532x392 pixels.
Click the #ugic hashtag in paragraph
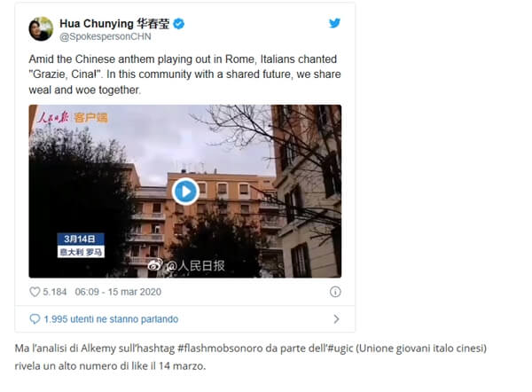pyautogui.click(x=340, y=349)
